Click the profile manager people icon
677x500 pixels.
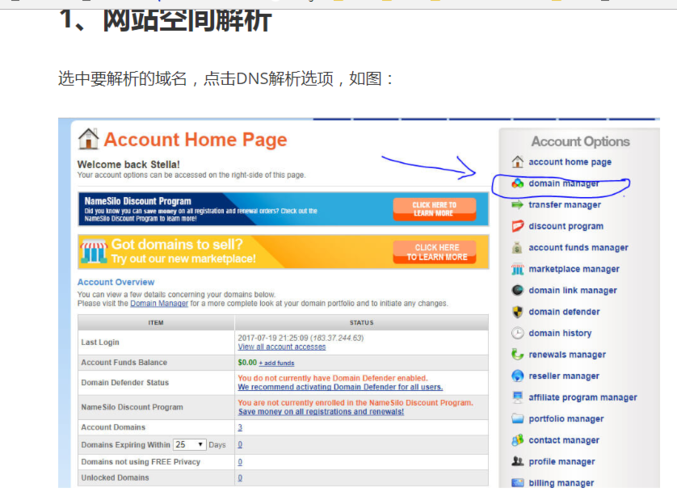pyautogui.click(x=517, y=462)
